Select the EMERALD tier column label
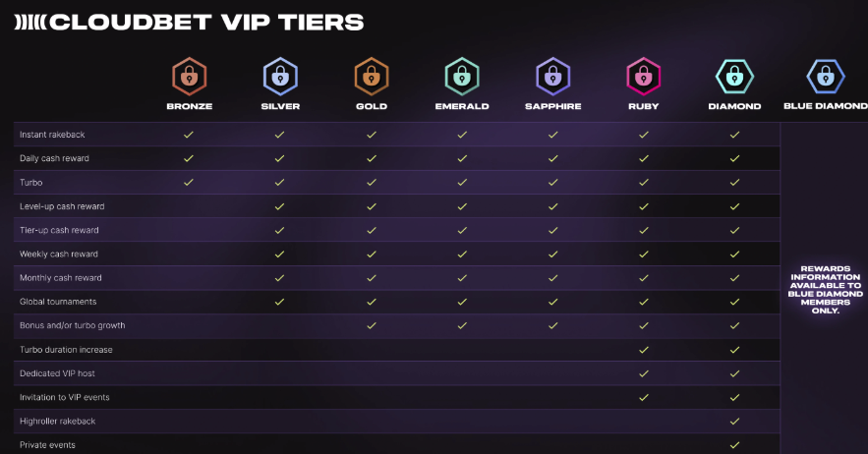 click(461, 106)
